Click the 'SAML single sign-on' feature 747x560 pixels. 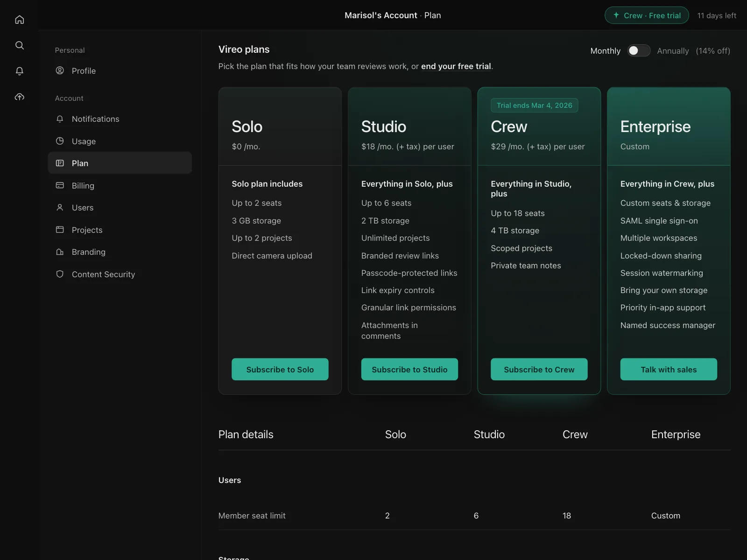(x=659, y=221)
